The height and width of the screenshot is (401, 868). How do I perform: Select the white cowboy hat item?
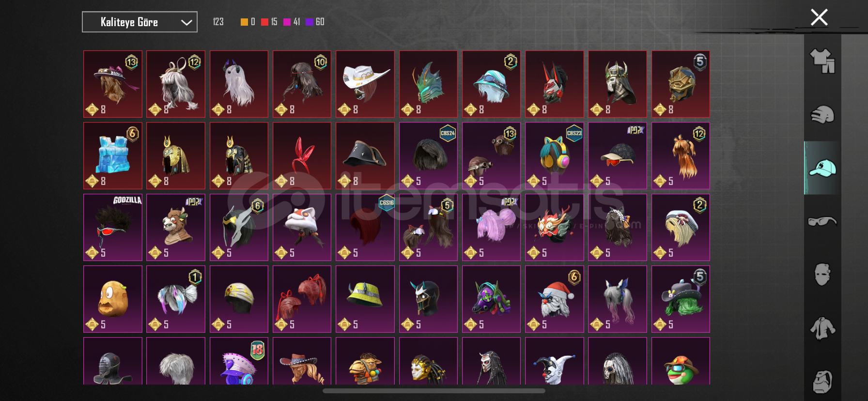[x=365, y=84]
